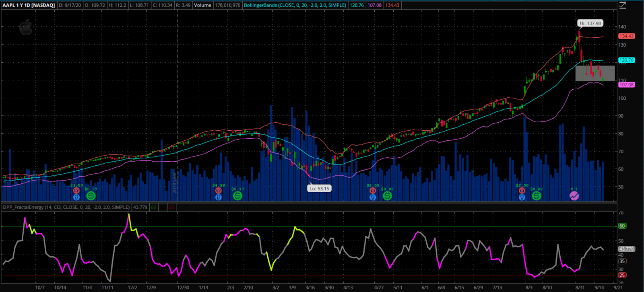This screenshot has width=644, height=292.
Task: Click the AAPL 1 Y 1D [NASDAQ] title
Action: tap(29, 5)
